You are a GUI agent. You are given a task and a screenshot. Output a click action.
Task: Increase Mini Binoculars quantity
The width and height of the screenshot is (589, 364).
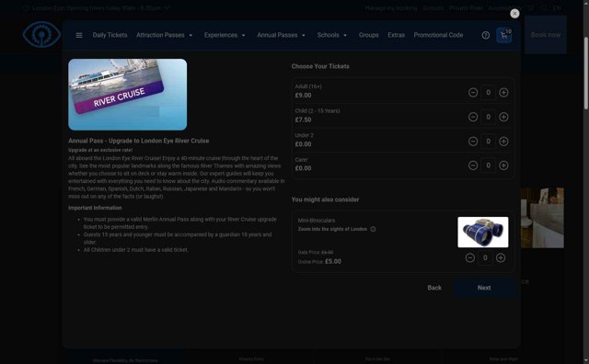501,257
